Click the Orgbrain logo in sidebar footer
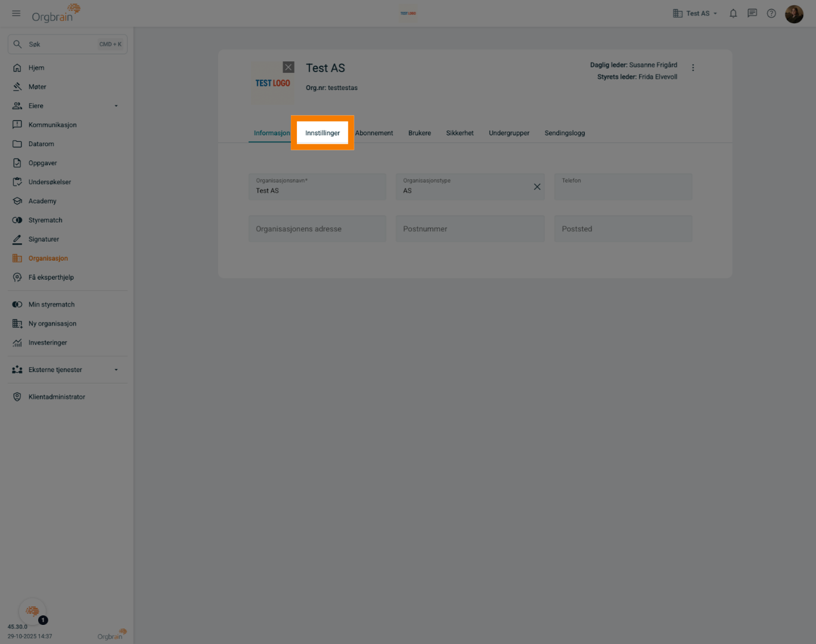 tap(112, 634)
